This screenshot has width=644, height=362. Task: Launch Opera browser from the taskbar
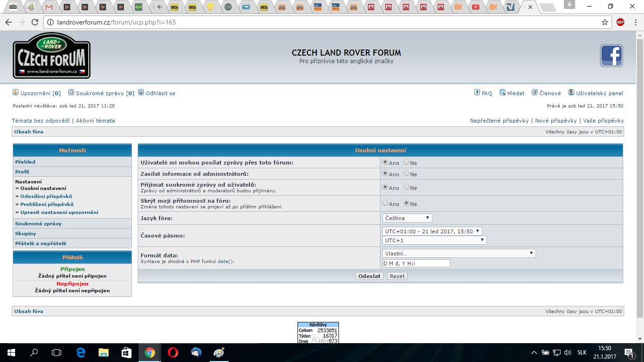tap(173, 352)
